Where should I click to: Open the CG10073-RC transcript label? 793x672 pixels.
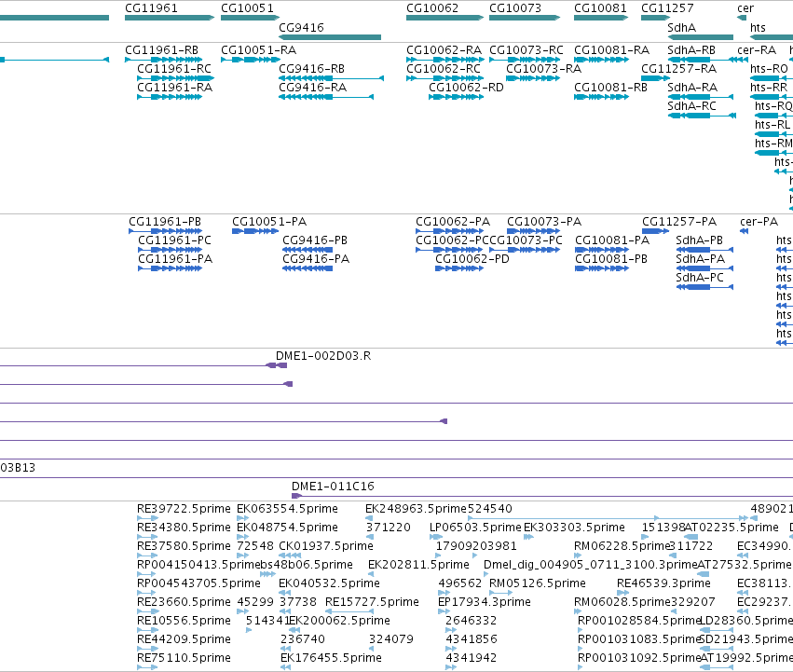pos(526,50)
